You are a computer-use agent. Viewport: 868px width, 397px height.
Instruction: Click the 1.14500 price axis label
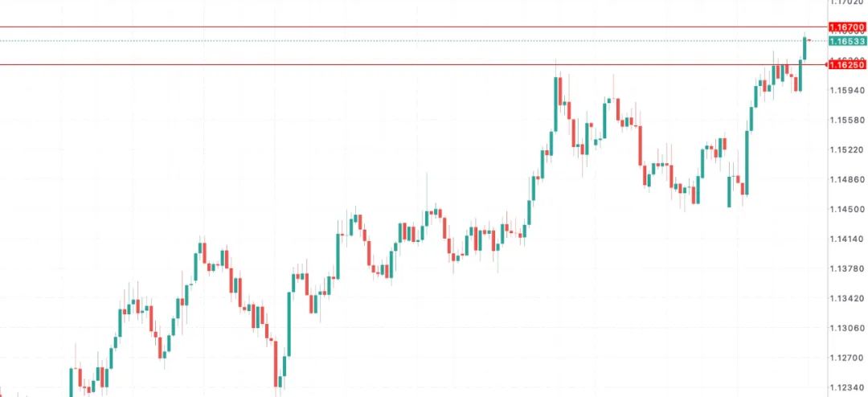pyautogui.click(x=847, y=210)
